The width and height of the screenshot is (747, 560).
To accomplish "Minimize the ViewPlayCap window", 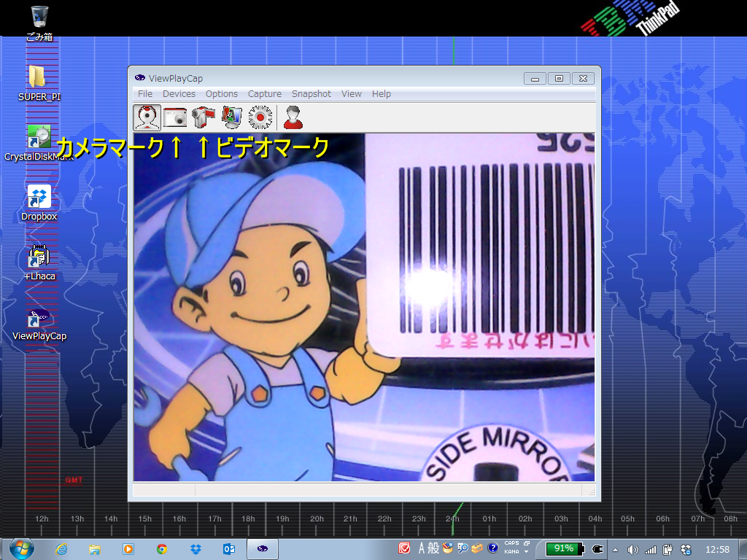I will pos(535,79).
